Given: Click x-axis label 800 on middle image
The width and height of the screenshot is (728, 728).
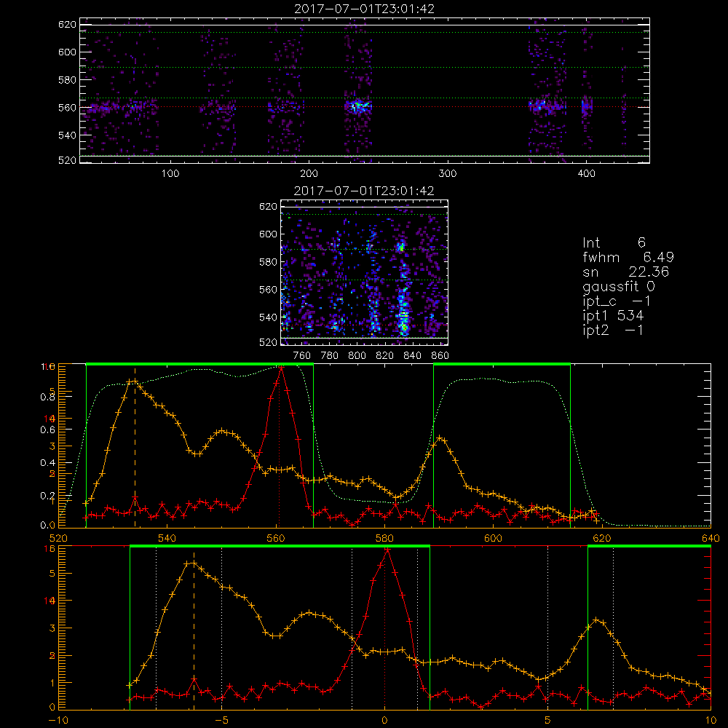Looking at the screenshot, I should coord(357,356).
